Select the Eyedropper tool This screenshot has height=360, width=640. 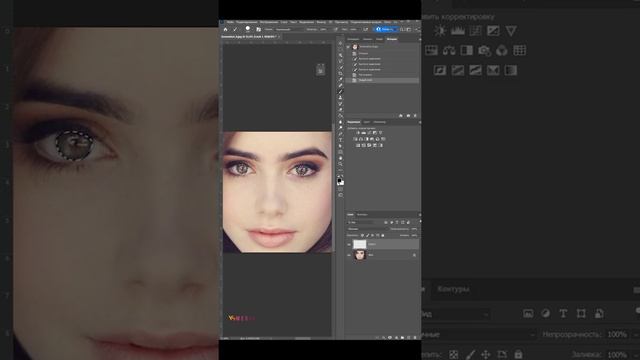(340, 80)
